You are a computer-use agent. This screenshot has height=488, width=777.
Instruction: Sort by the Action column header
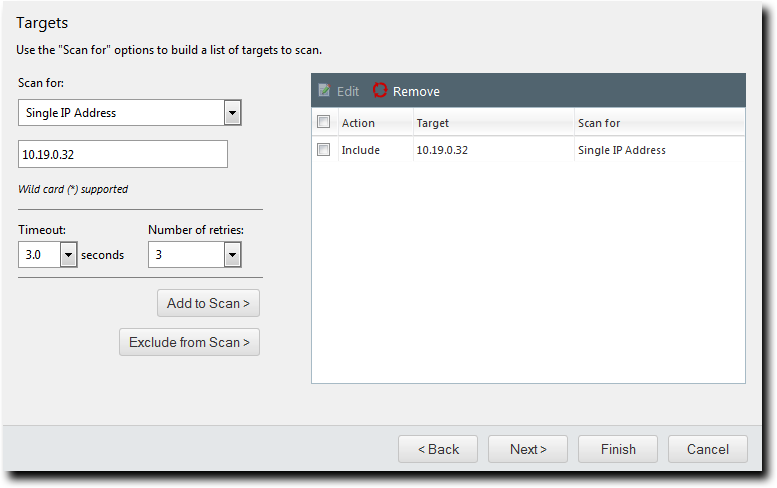coord(376,122)
